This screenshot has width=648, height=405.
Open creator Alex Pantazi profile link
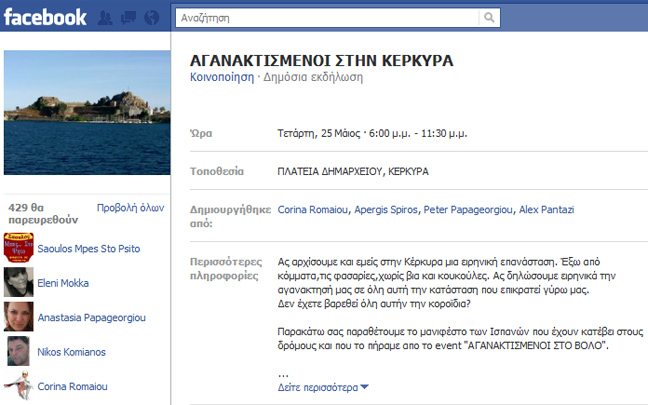click(x=548, y=210)
